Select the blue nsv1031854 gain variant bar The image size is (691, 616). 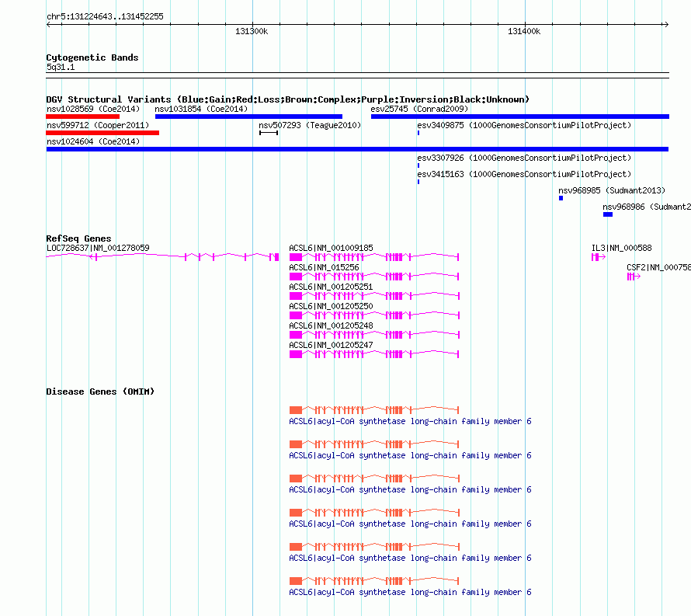click(x=248, y=117)
